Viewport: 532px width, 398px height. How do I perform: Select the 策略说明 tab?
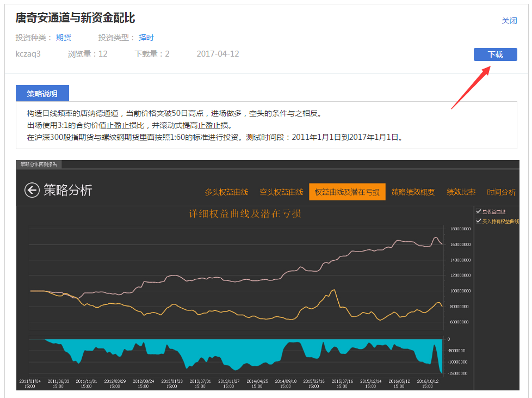tap(42, 94)
